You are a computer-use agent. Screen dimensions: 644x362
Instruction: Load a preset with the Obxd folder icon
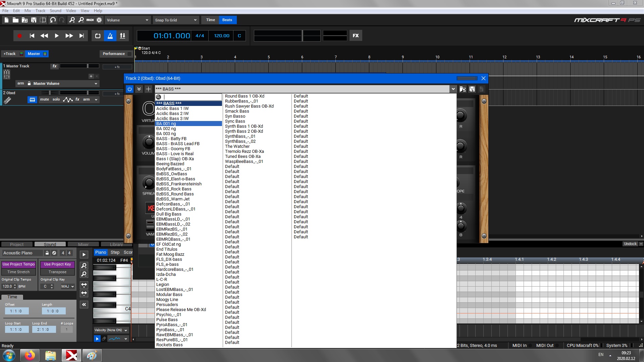[x=463, y=89]
